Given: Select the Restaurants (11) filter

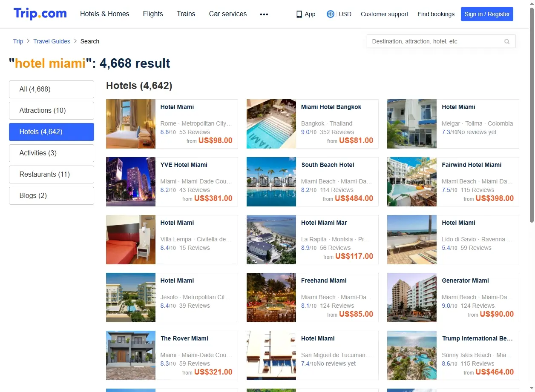Looking at the screenshot, I should click(52, 175).
